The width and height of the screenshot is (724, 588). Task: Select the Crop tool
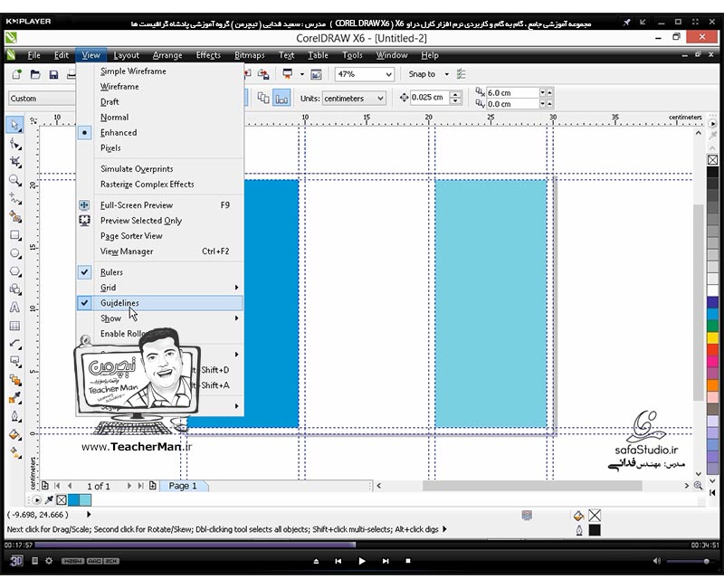point(14,162)
